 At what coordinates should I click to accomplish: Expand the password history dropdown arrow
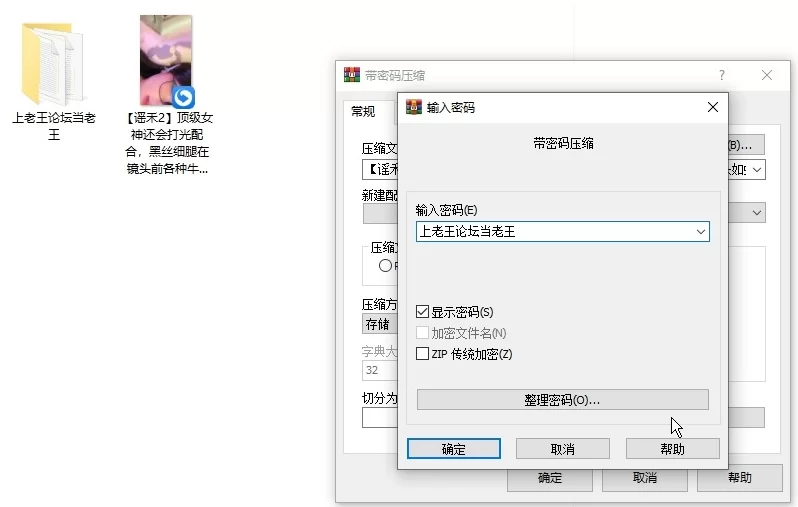701,232
